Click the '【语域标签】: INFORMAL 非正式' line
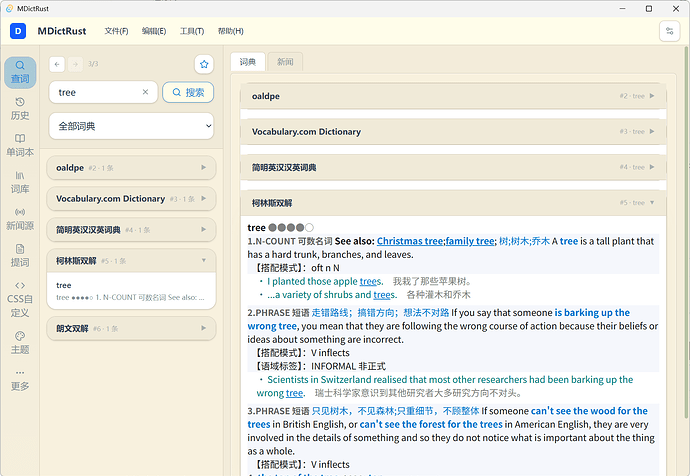This screenshot has height=476, width=690. [x=320, y=366]
